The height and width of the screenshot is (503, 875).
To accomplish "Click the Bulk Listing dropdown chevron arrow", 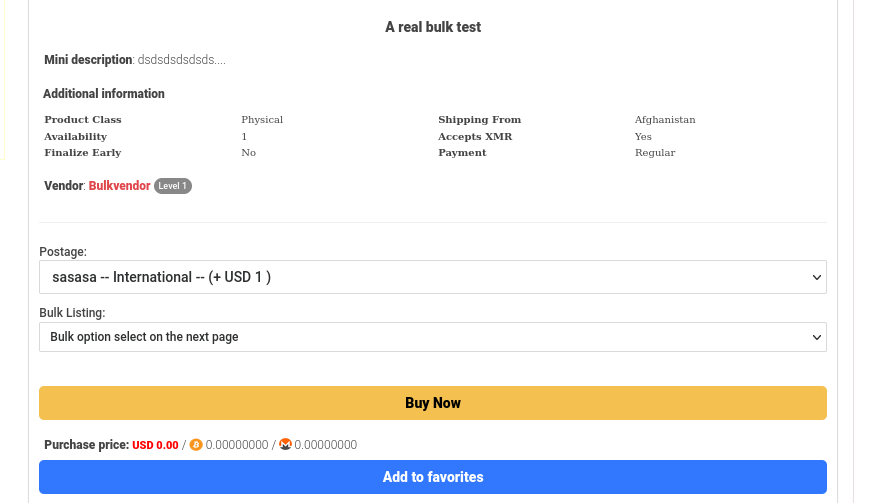I will (817, 337).
